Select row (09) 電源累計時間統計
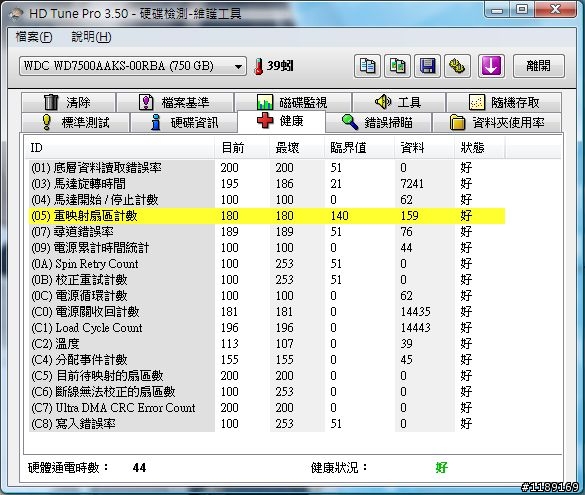Viewport: 585px width, 495px height. pyautogui.click(x=267, y=248)
